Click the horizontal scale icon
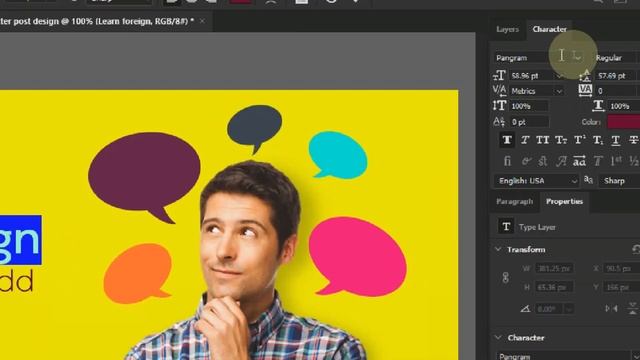This screenshot has height=360, width=640. coord(598,106)
